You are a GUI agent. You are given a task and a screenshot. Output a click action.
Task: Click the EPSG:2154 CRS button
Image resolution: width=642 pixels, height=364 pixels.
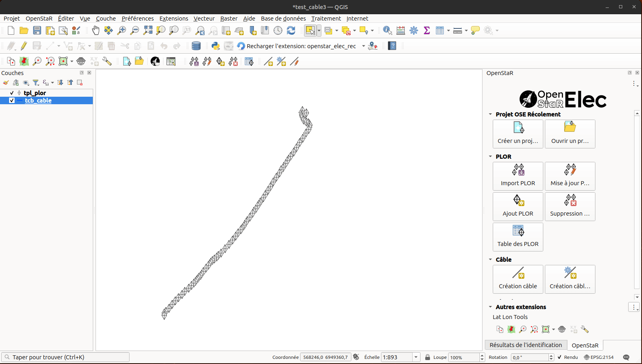[x=599, y=357]
